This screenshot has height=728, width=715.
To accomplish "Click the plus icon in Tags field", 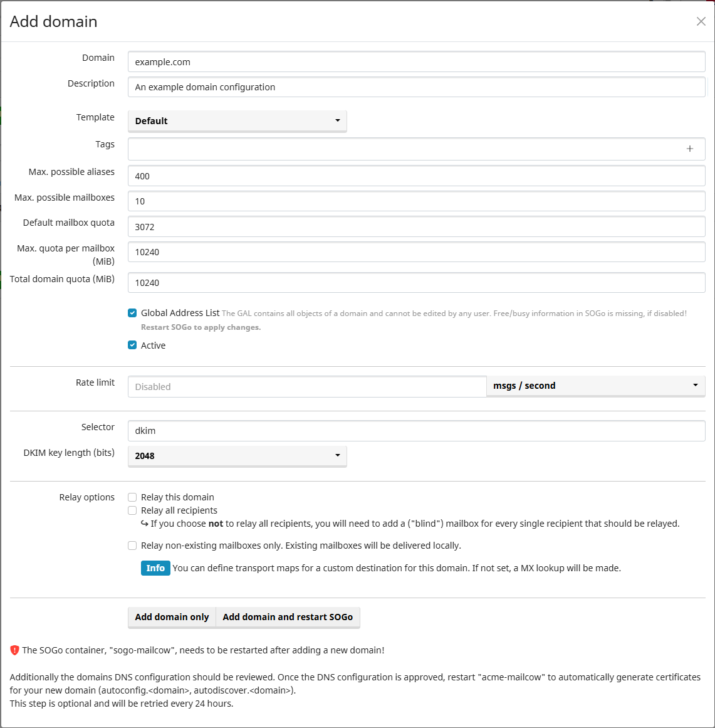I will point(689,149).
